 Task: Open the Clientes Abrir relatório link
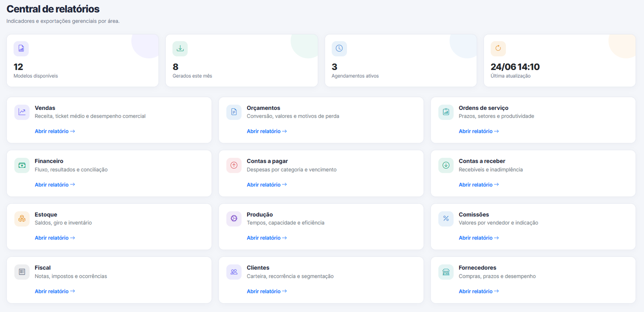267,291
